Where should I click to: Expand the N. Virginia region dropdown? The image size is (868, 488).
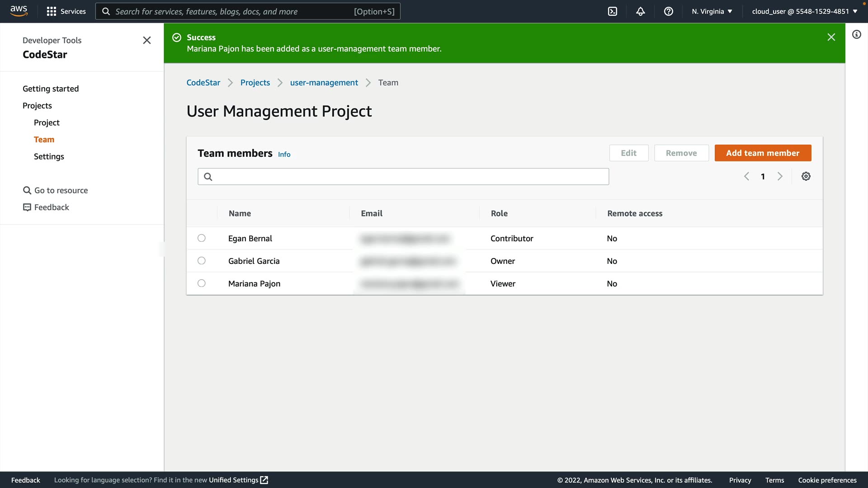point(712,11)
